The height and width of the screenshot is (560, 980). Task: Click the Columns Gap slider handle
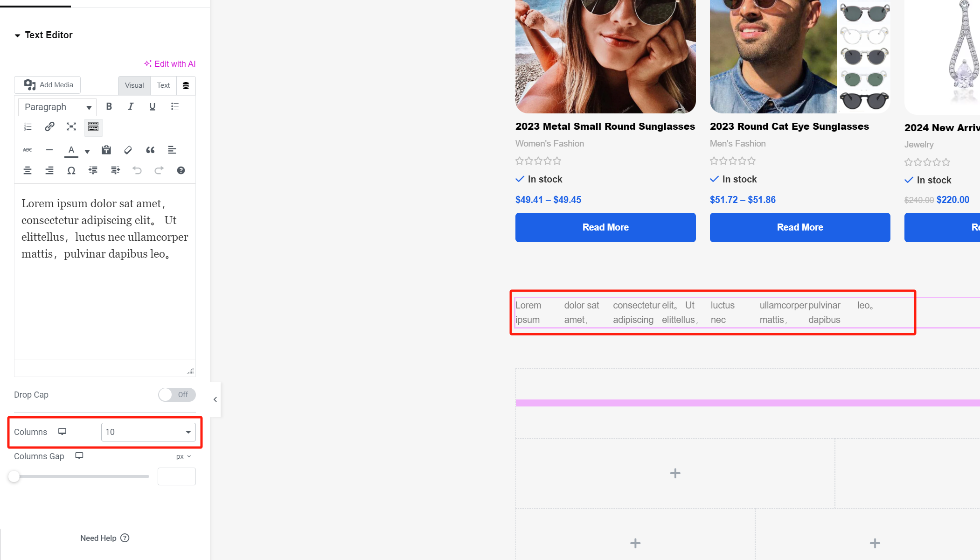[x=14, y=476]
